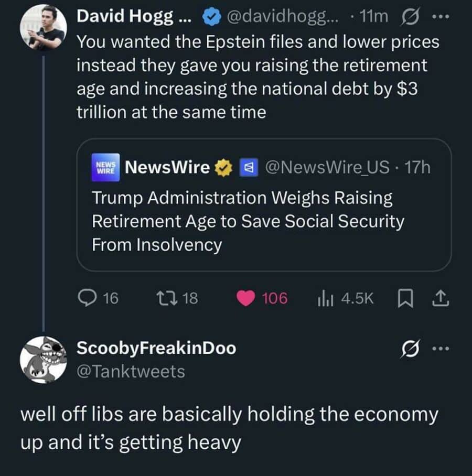The width and height of the screenshot is (472, 476).
Task: Click David Hogg's blue verified badge
Action: click(x=211, y=17)
